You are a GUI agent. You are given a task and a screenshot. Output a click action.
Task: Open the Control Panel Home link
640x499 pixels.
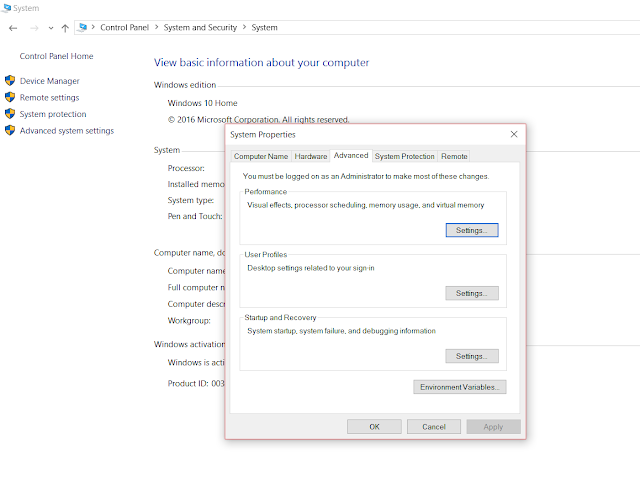[x=56, y=56]
